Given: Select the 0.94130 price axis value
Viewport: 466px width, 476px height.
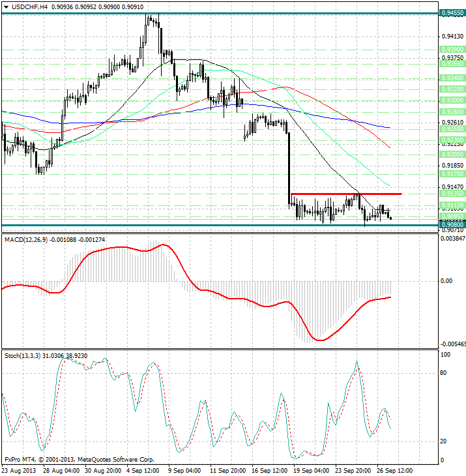Looking at the screenshot, I should click(453, 37).
